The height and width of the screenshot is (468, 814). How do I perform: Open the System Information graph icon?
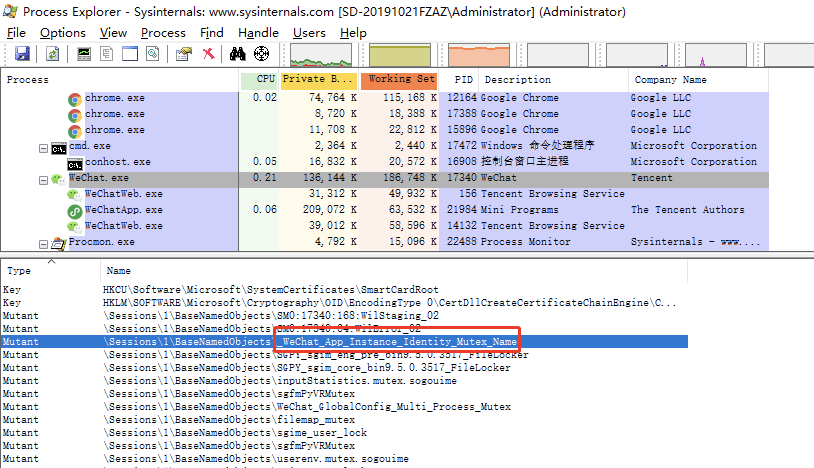point(84,54)
